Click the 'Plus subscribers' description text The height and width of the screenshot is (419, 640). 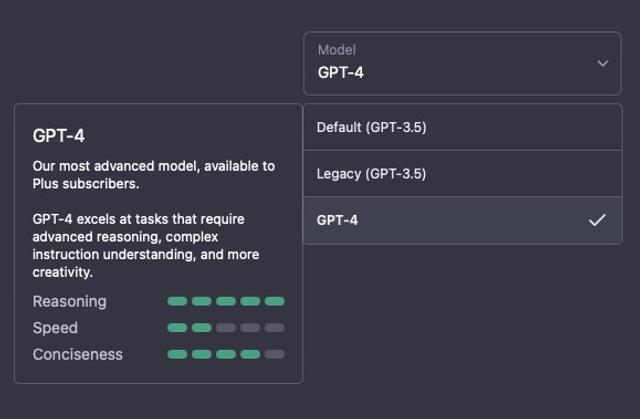click(x=86, y=184)
